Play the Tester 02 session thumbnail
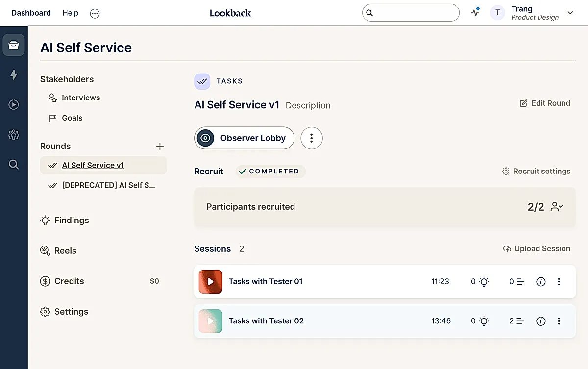Screen dimensions: 588x369 pyautogui.click(x=211, y=321)
